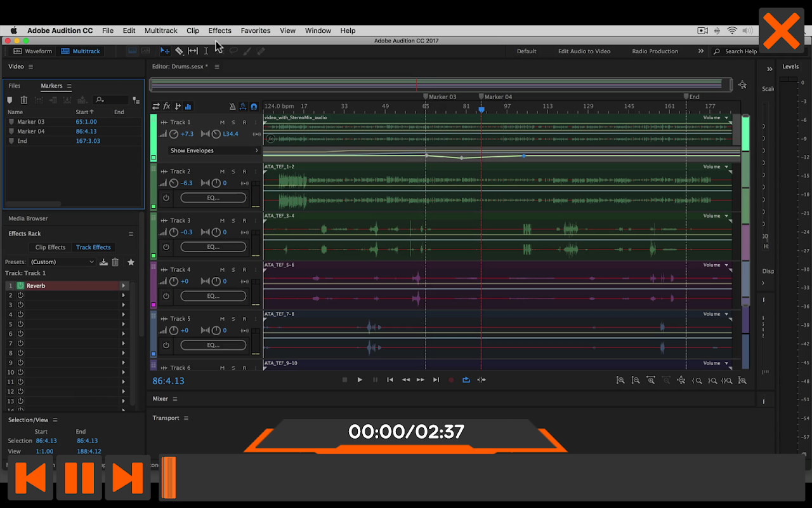Image resolution: width=812 pixels, height=508 pixels.
Task: Mute Track 4
Action: click(222, 270)
